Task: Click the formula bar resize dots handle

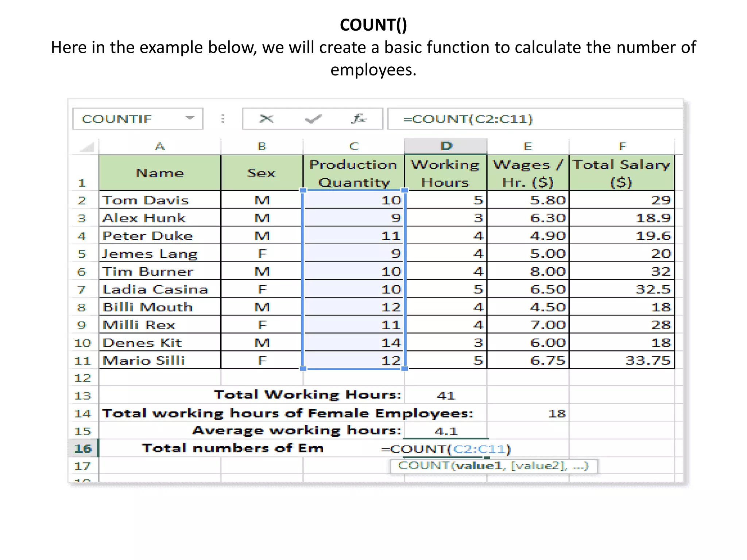Action: (x=222, y=118)
